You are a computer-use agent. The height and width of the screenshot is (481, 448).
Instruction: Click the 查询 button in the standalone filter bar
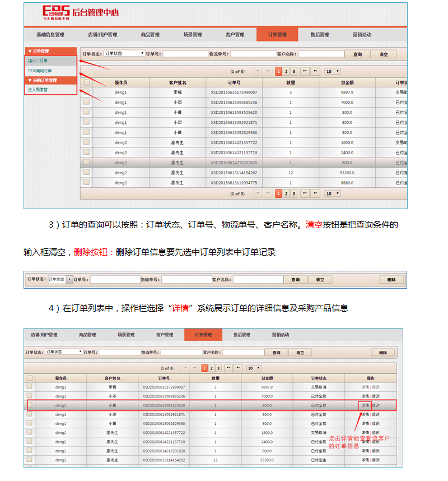[295, 279]
